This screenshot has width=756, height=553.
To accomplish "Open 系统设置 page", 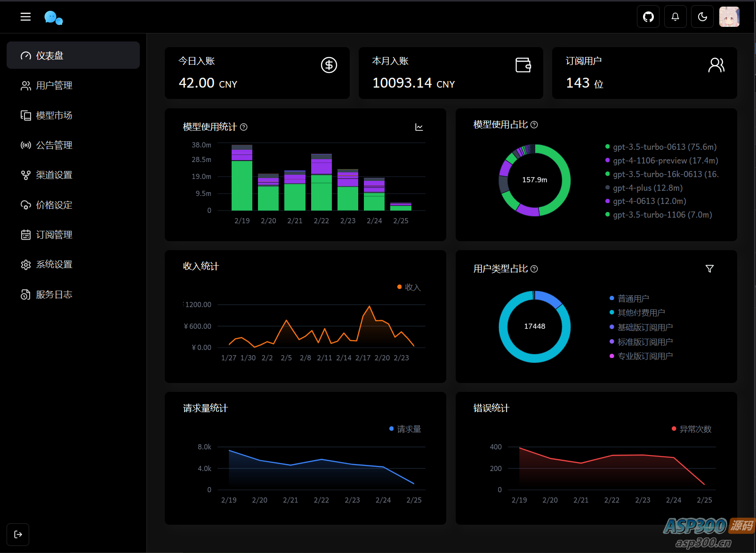I will (x=54, y=264).
